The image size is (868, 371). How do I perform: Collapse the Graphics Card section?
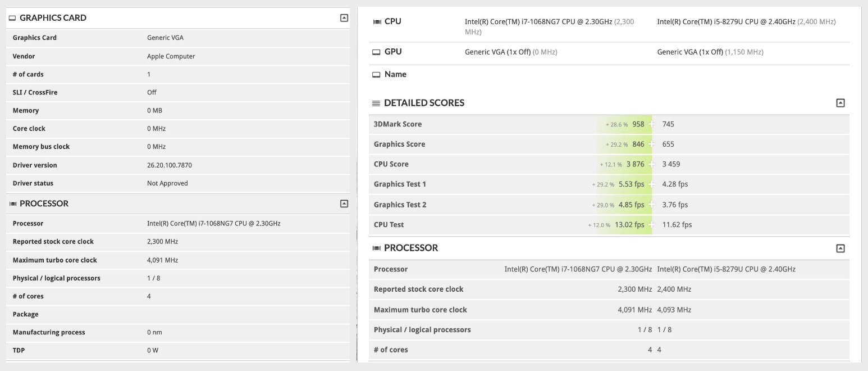[x=344, y=18]
